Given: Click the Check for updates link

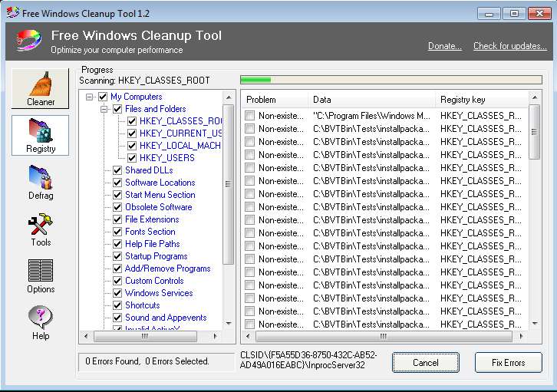Looking at the screenshot, I should coord(509,46).
